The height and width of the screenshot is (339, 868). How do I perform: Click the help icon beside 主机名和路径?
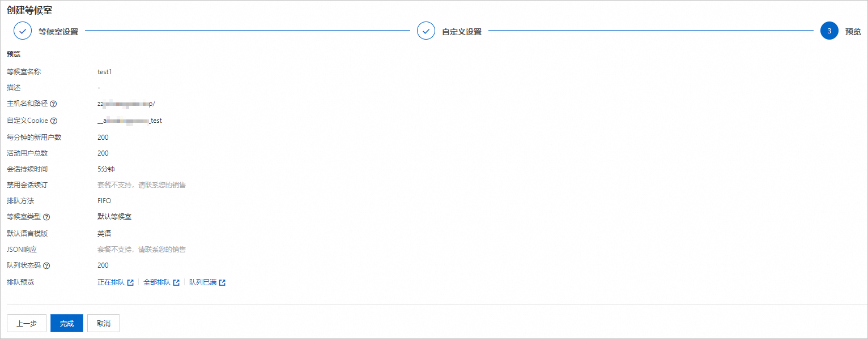(x=53, y=104)
